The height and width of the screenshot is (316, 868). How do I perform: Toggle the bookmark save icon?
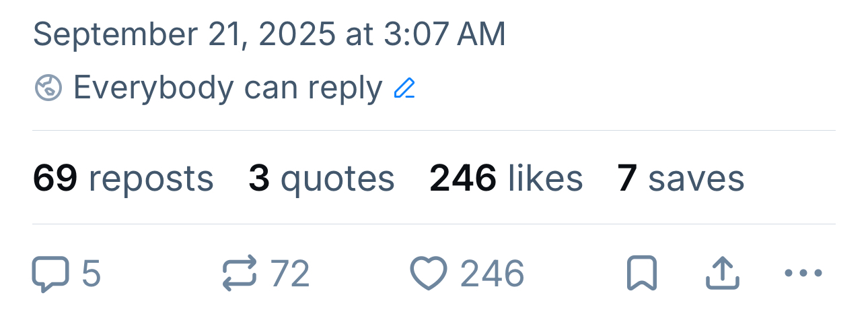642,274
